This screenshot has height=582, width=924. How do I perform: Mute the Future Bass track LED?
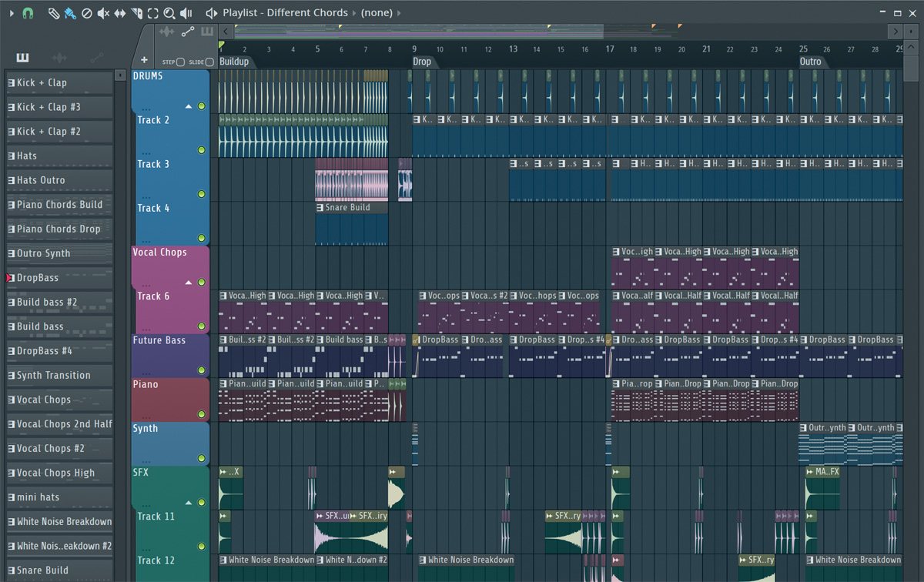[x=202, y=370]
